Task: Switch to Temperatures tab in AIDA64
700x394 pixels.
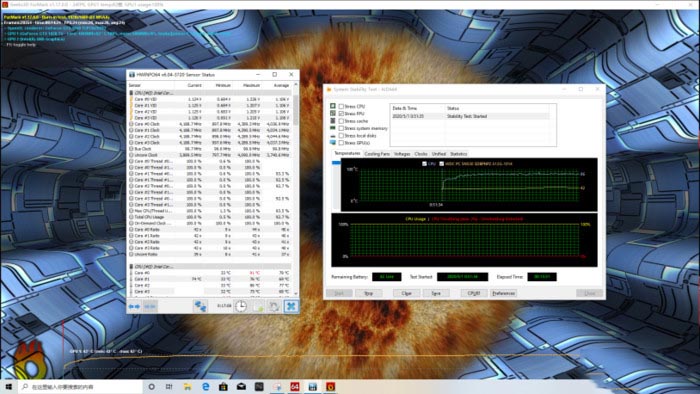Action: pyautogui.click(x=347, y=153)
